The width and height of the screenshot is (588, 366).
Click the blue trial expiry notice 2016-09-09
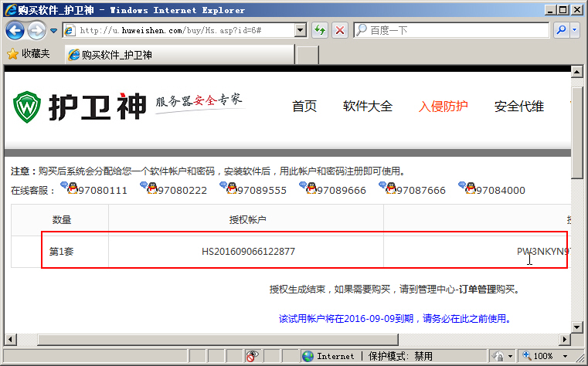(x=395, y=319)
